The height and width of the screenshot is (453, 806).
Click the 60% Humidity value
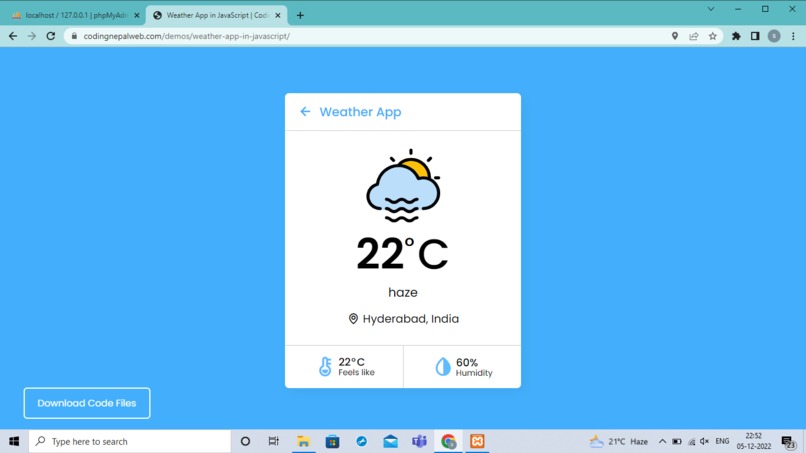pos(467,363)
